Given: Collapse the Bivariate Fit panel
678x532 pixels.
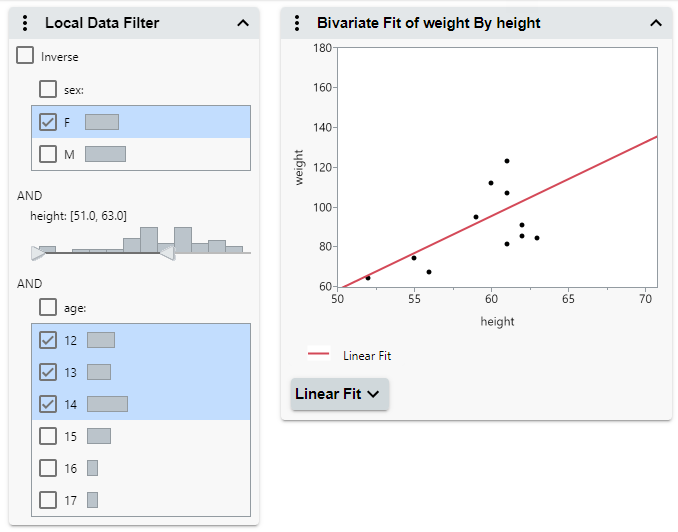Looking at the screenshot, I should pyautogui.click(x=656, y=23).
